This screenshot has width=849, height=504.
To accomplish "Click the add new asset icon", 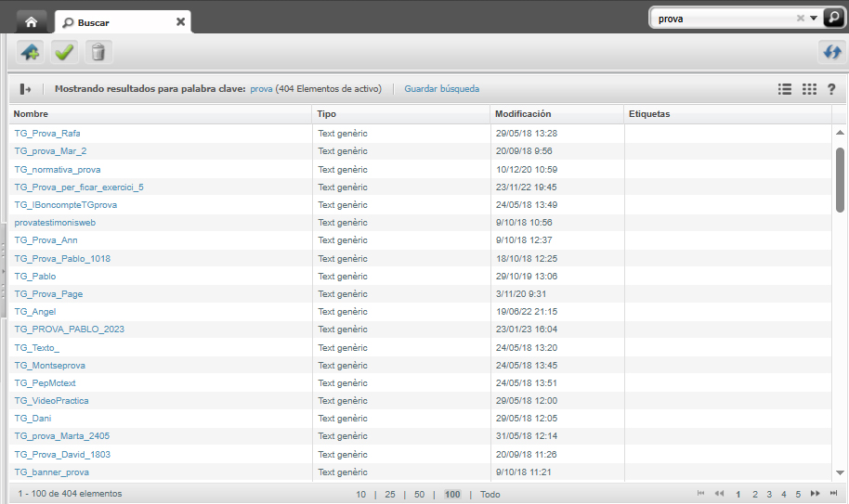I will click(30, 52).
